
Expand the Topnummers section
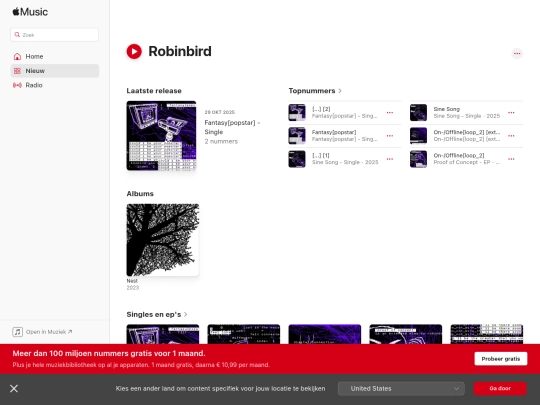[315, 91]
